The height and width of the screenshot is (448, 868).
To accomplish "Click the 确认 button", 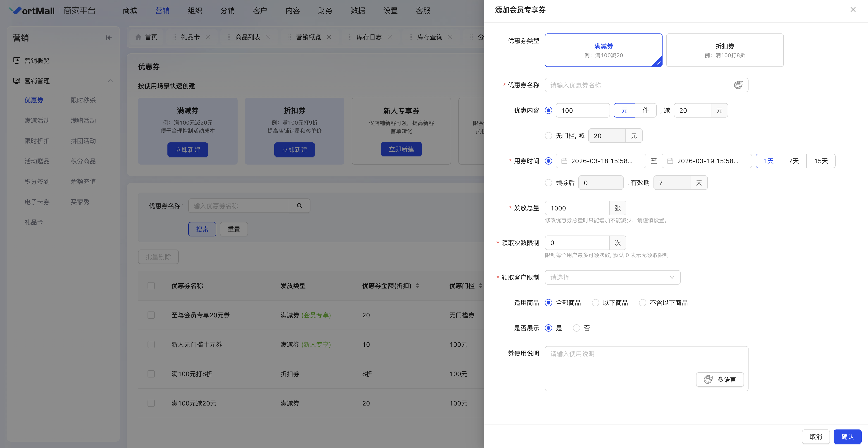I will (847, 436).
